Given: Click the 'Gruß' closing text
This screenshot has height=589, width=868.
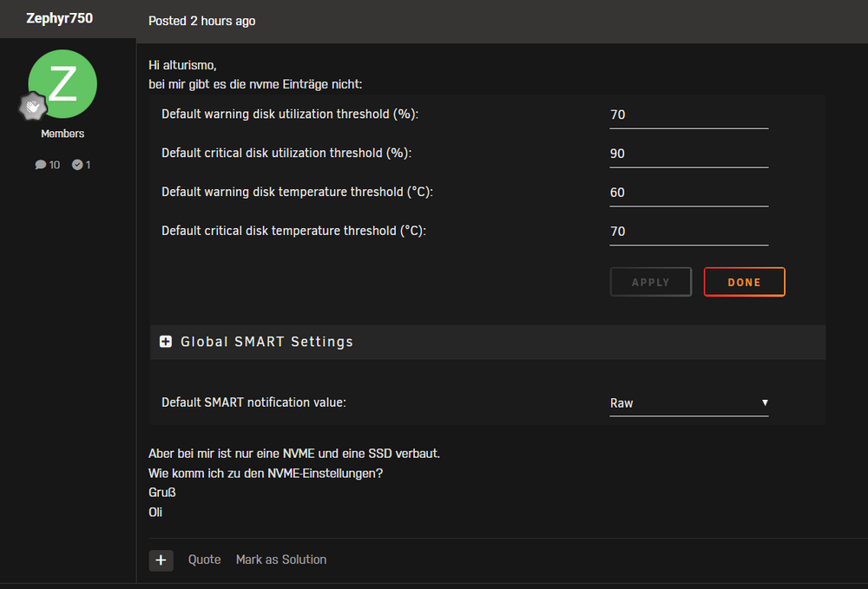Looking at the screenshot, I should 161,492.
